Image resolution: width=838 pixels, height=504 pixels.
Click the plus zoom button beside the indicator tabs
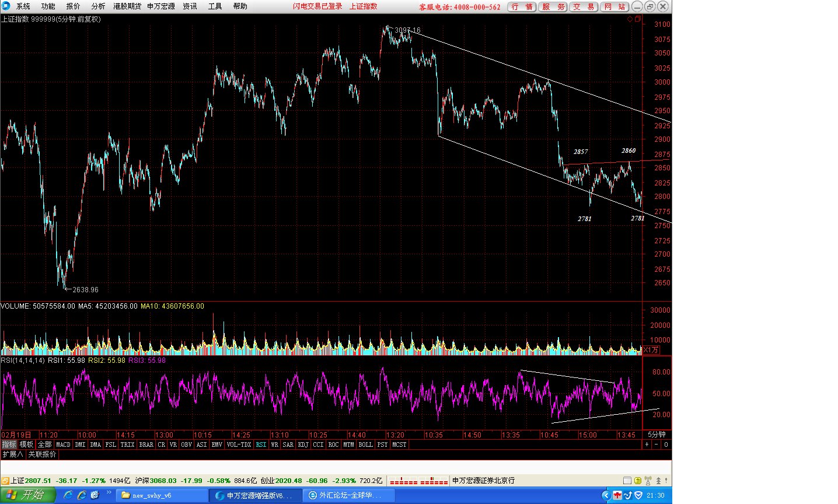tap(647, 444)
